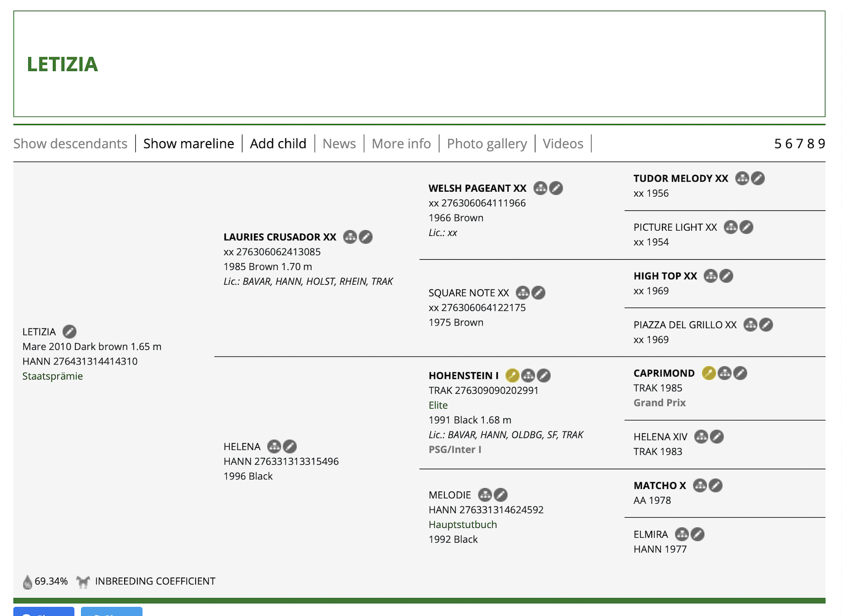Click the gold icon next to Hohenstein I
The width and height of the screenshot is (842, 616).
point(512,376)
